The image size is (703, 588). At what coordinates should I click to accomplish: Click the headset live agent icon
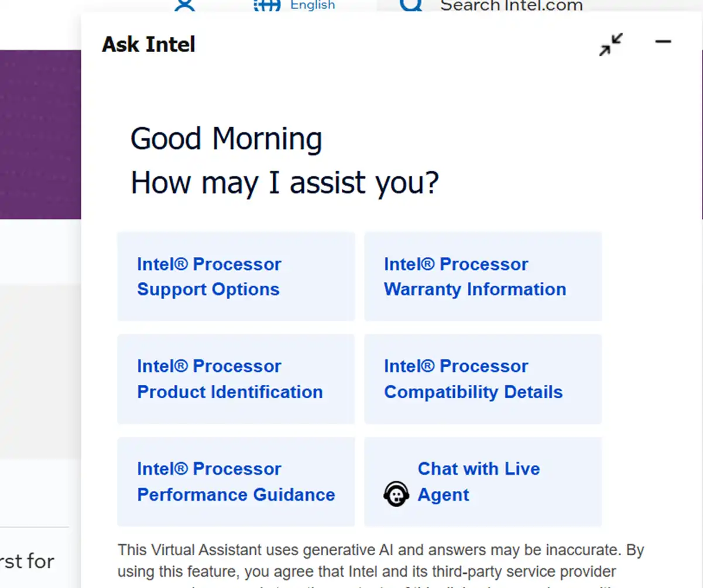click(x=396, y=493)
